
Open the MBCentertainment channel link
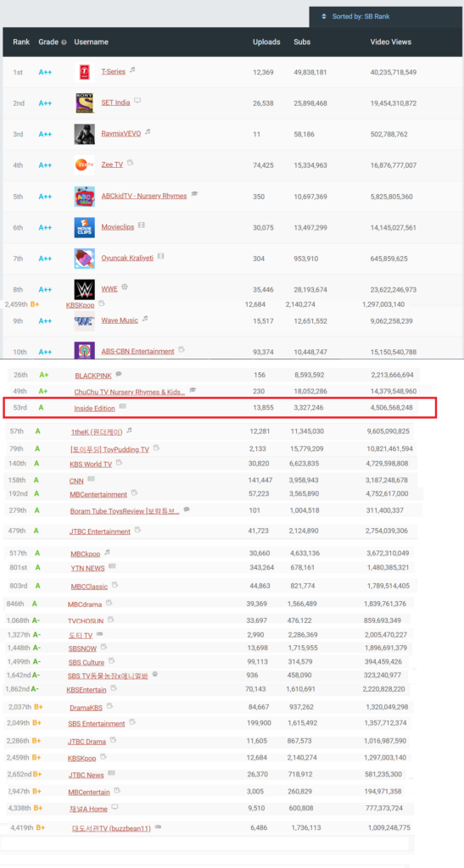coord(98,494)
